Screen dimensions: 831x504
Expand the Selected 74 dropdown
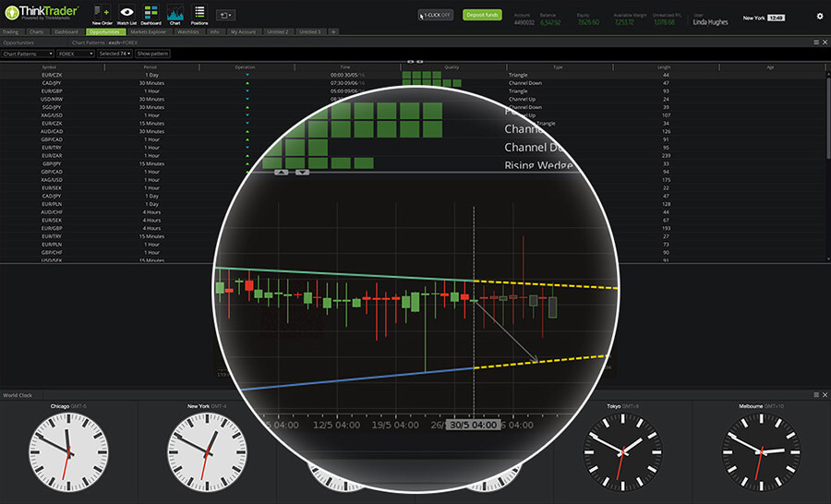click(x=115, y=54)
